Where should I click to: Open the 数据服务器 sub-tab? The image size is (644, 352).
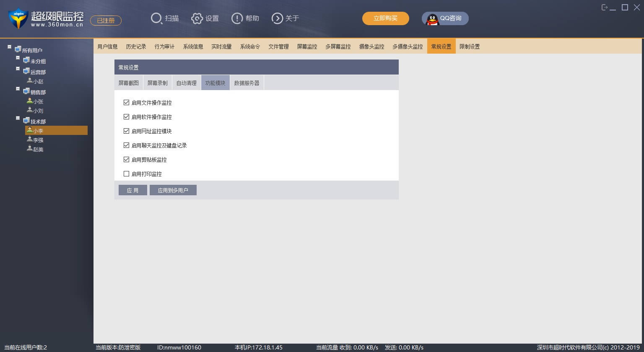[x=247, y=83]
